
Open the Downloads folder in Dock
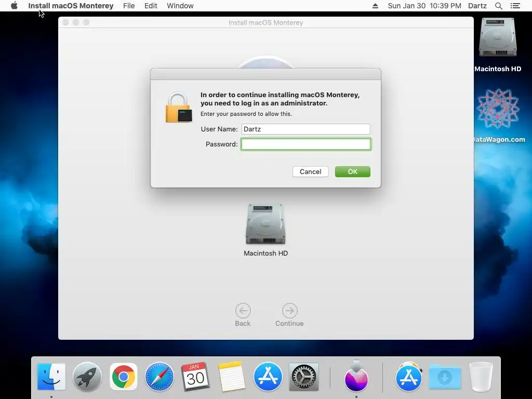pos(445,377)
